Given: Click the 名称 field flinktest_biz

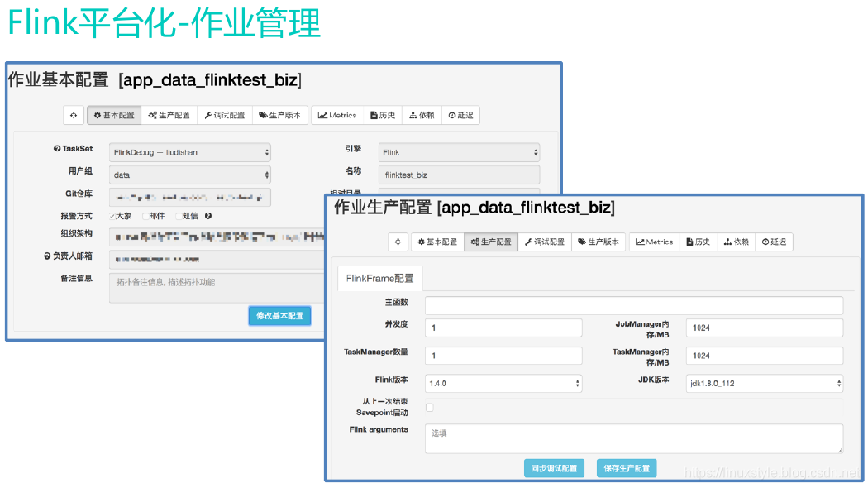Looking at the screenshot, I should (x=459, y=175).
